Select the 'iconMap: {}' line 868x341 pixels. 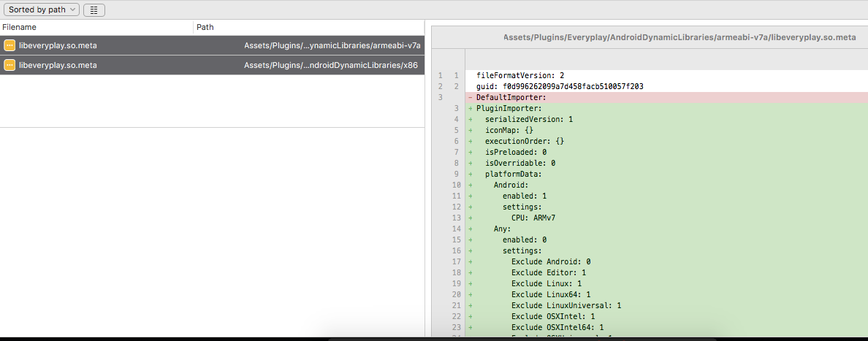(666, 130)
